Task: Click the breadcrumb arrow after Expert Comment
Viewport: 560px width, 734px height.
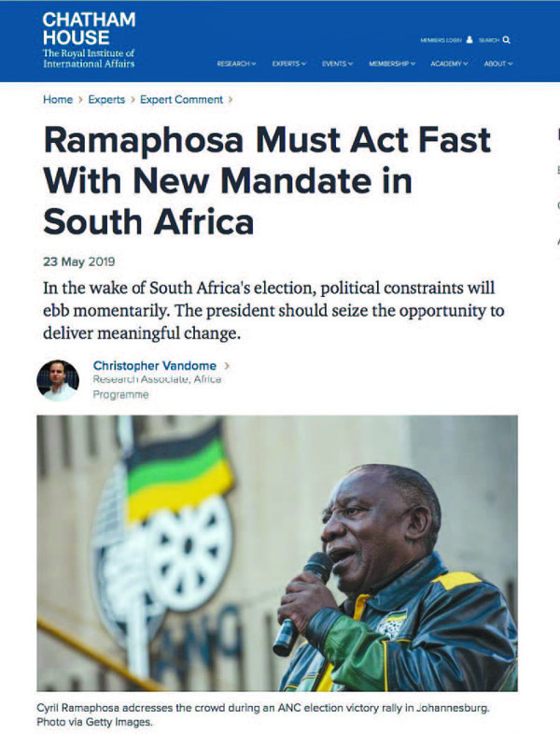Action: click(231, 100)
